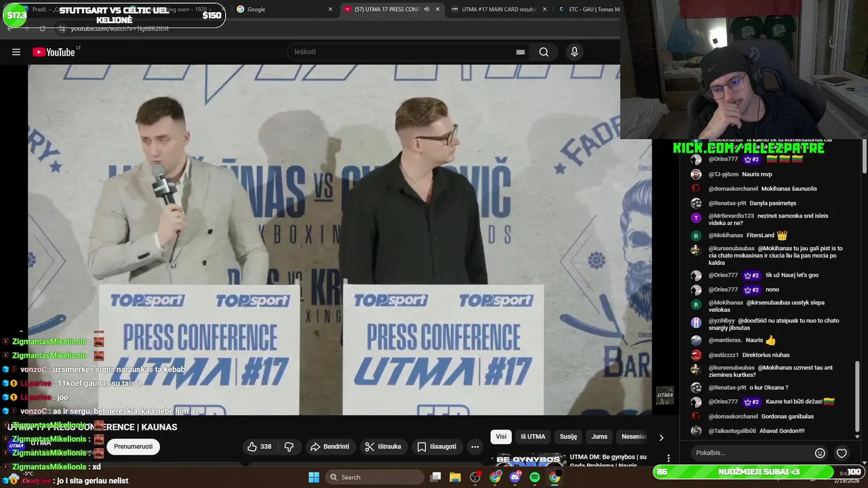Create a clip with Ištrauka
868x488 pixels.
click(x=383, y=447)
